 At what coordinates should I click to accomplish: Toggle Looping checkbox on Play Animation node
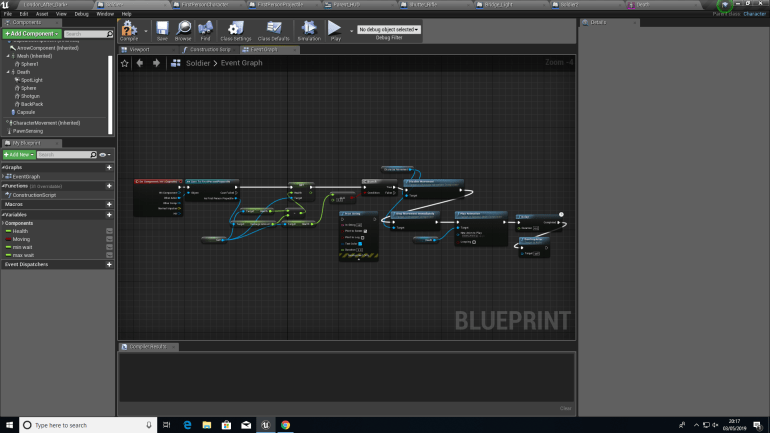click(474, 242)
